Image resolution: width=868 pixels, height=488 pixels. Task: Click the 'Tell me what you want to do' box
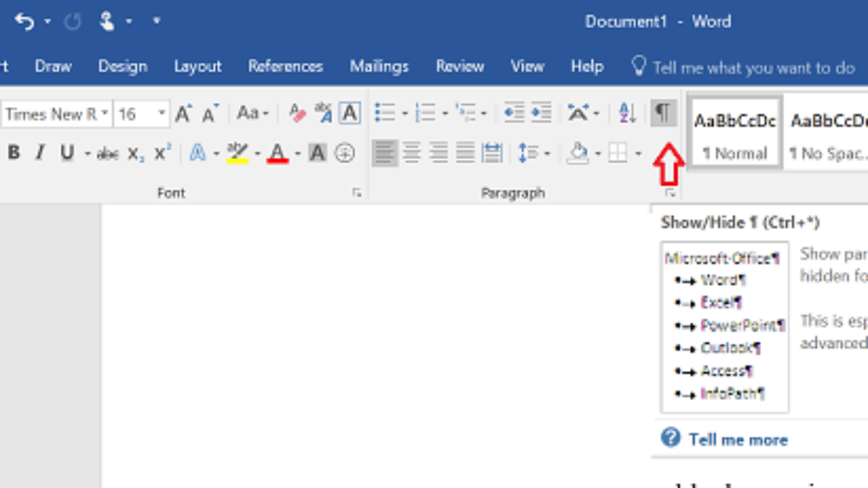744,67
